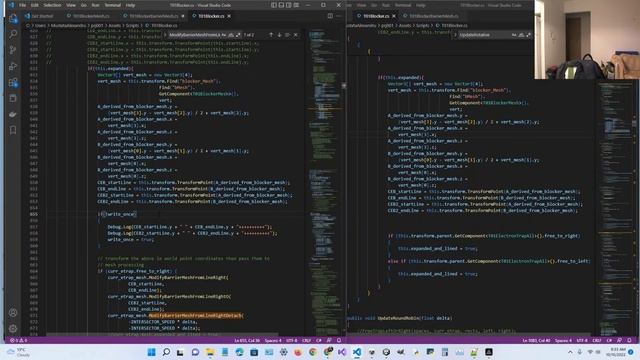Go to previous find match in left window
640x360 pixels.
[x=271, y=35]
